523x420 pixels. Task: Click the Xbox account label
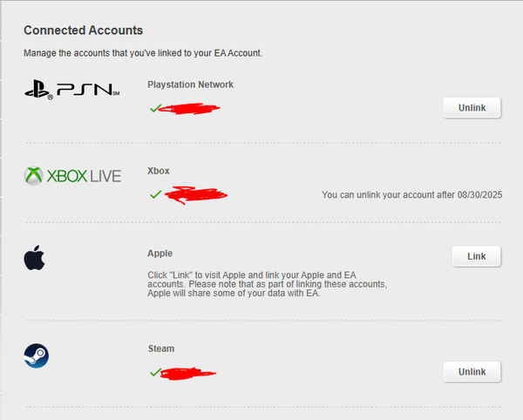(x=159, y=171)
